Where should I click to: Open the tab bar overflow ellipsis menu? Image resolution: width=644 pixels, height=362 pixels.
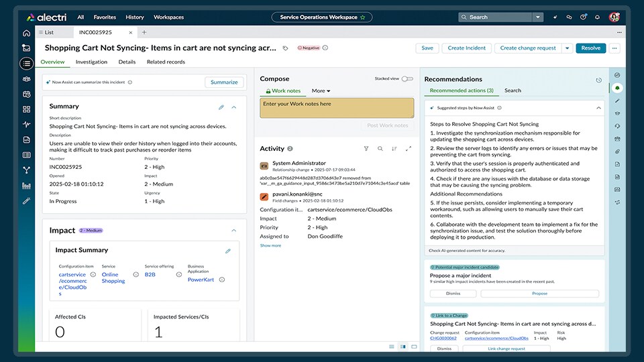coord(619,32)
